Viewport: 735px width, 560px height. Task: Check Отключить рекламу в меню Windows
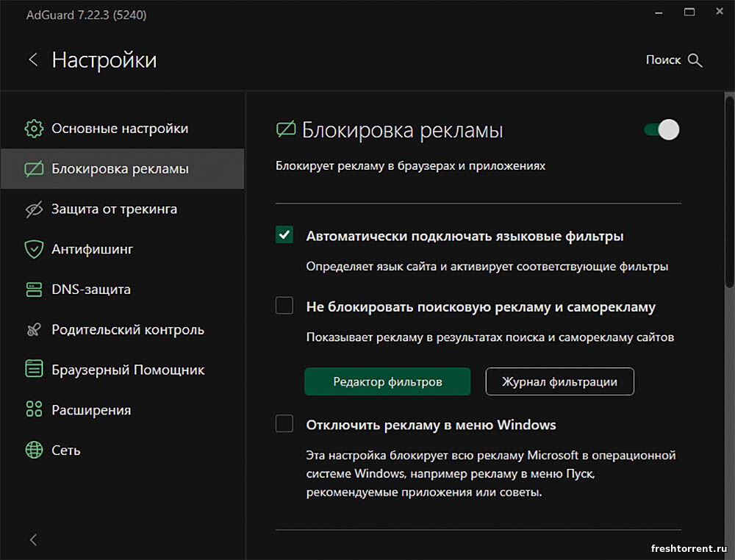pos(284,424)
